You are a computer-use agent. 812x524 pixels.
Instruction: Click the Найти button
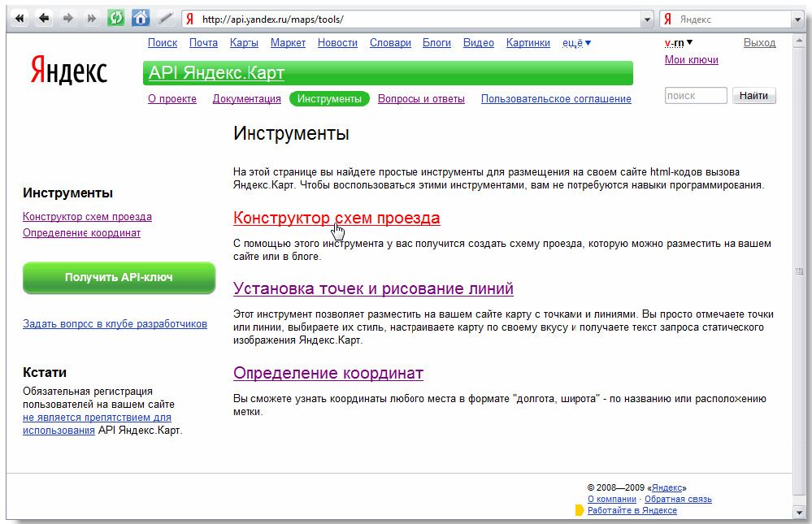point(753,96)
